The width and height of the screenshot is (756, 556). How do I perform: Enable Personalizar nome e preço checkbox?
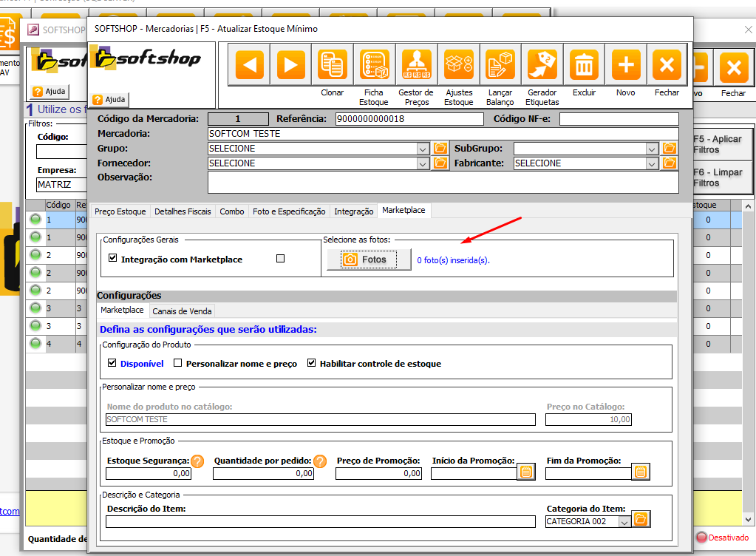(177, 363)
